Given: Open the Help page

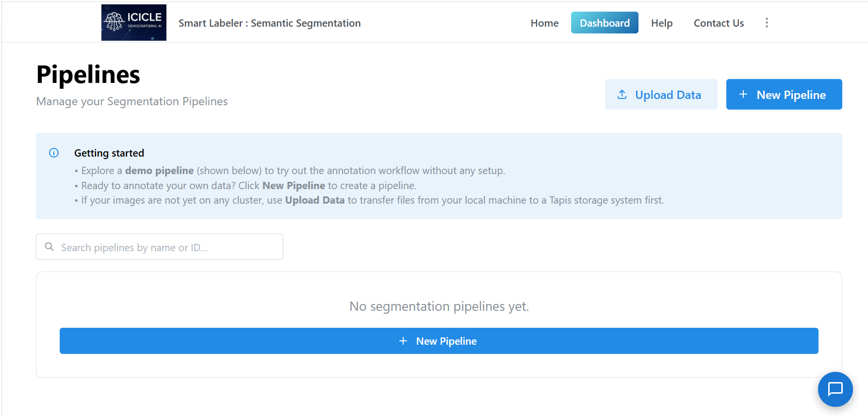Looking at the screenshot, I should [662, 23].
